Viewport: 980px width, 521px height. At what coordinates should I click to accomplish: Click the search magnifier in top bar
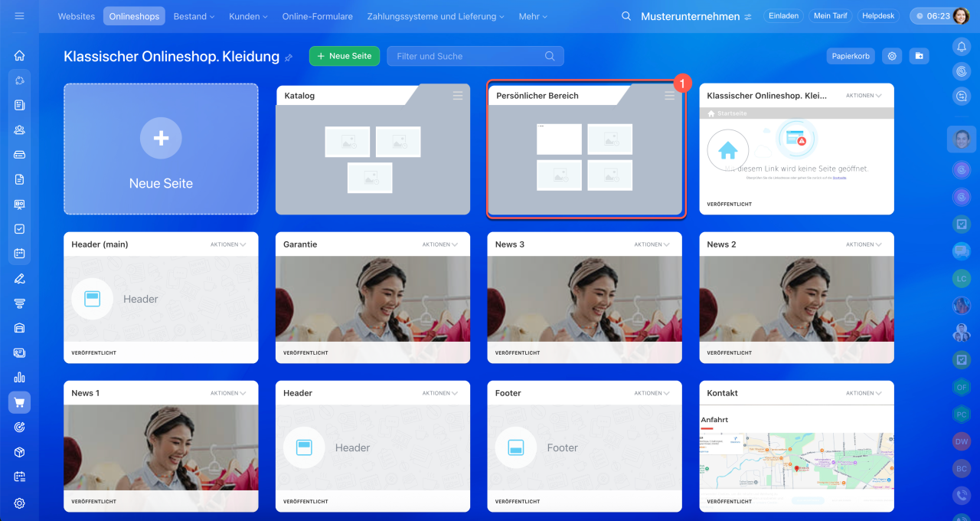(626, 16)
